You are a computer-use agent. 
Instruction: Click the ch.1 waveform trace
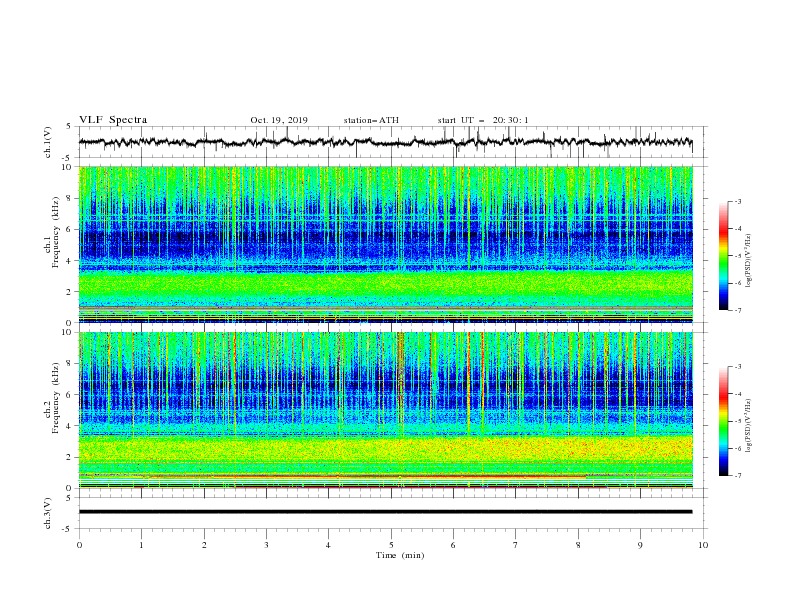click(x=385, y=142)
